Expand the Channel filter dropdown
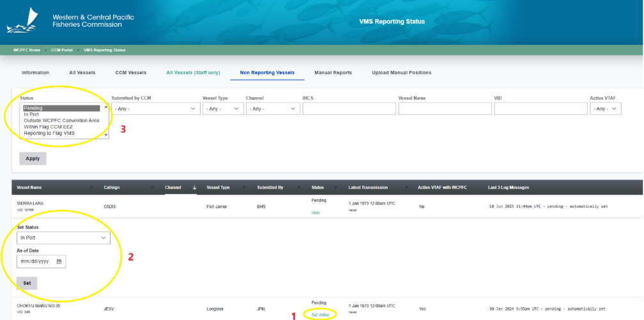The image size is (644, 320). pyautogui.click(x=273, y=109)
